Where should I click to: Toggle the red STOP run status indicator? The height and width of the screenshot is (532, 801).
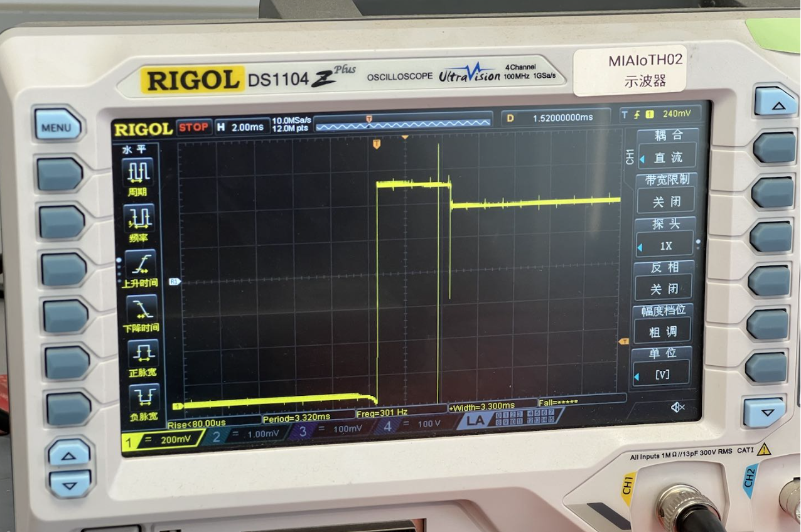point(193,127)
